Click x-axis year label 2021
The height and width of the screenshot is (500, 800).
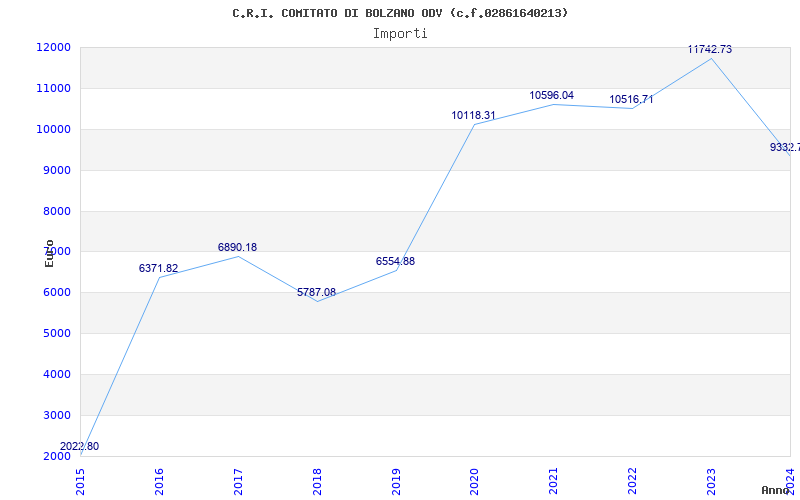[554, 481]
